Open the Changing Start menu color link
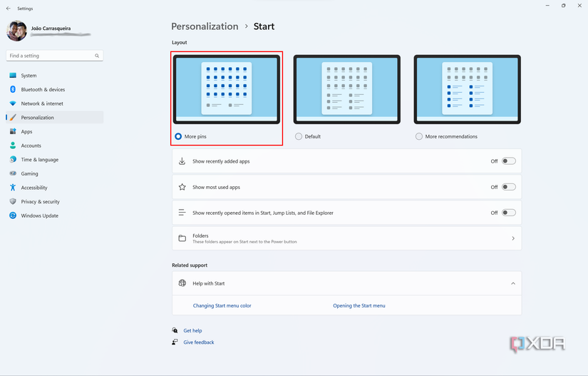 click(x=222, y=305)
